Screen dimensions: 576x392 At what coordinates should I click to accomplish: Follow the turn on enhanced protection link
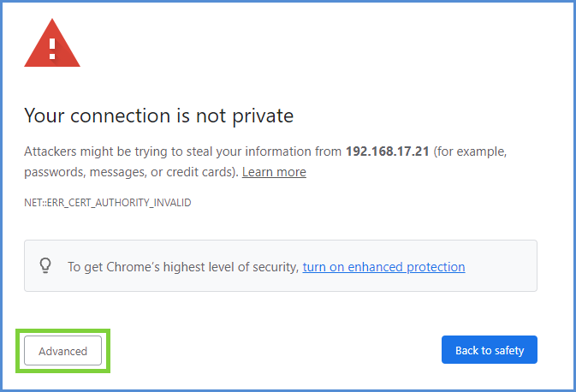click(383, 267)
